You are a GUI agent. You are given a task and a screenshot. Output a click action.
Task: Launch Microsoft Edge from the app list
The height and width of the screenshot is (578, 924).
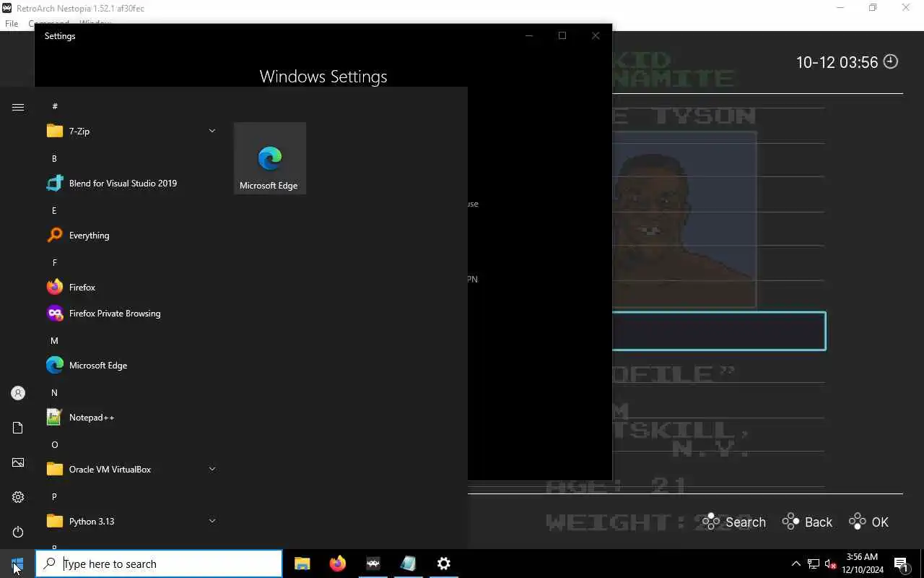tap(131, 365)
